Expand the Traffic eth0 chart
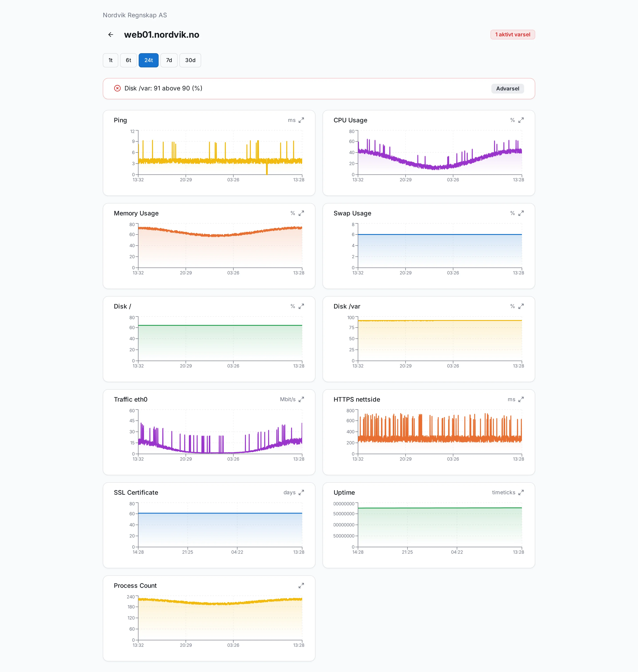The height and width of the screenshot is (672, 638). pyautogui.click(x=301, y=399)
